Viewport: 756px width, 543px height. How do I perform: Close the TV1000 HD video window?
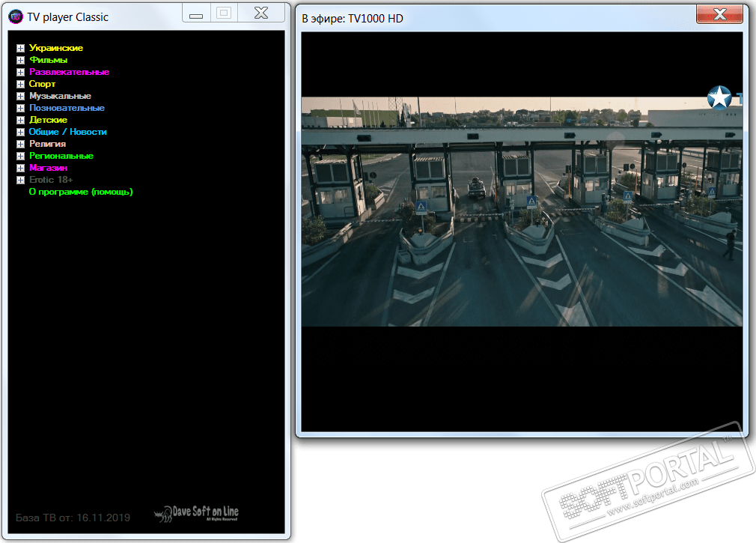(719, 14)
